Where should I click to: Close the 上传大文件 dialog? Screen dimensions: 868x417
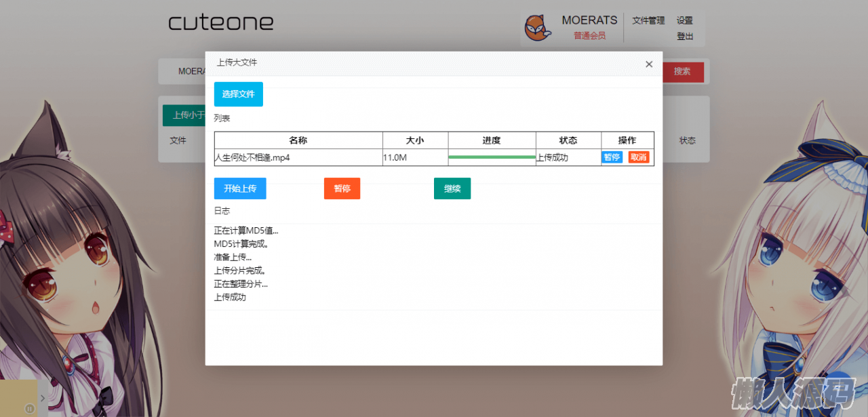click(649, 64)
